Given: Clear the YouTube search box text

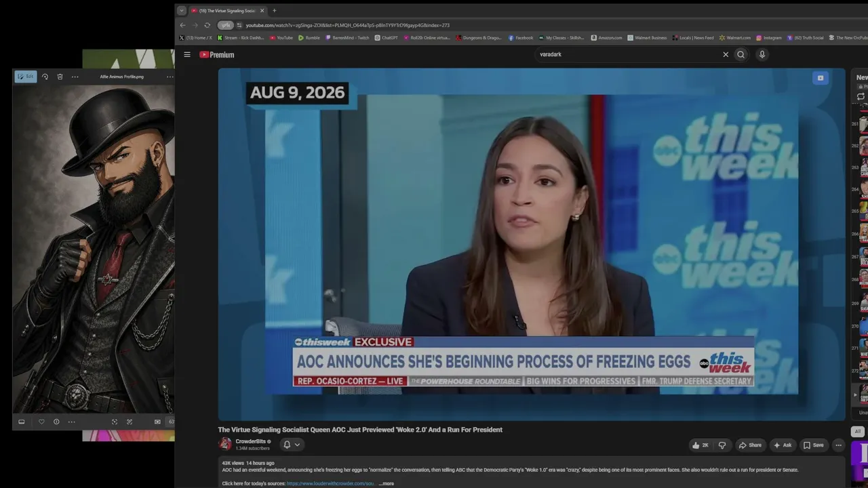Looking at the screenshot, I should (x=726, y=54).
